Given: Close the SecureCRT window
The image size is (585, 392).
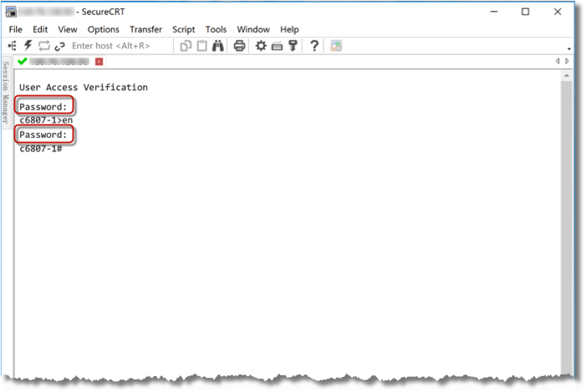Looking at the screenshot, I should coord(557,12).
